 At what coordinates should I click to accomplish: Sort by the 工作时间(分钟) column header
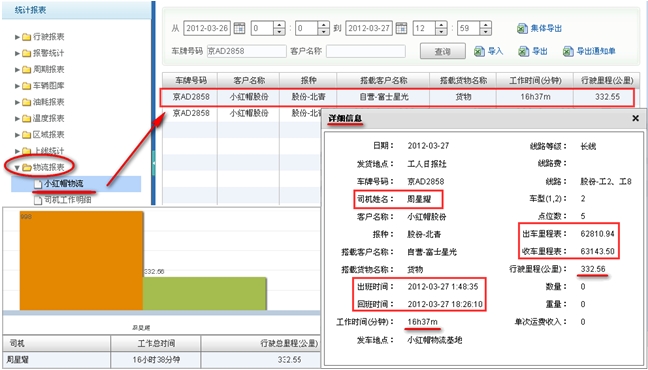pos(535,80)
